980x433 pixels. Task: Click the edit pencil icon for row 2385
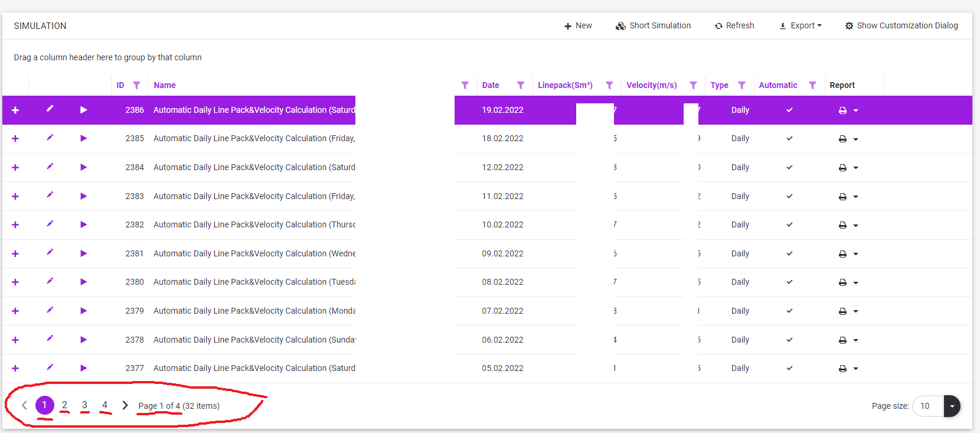(50, 138)
